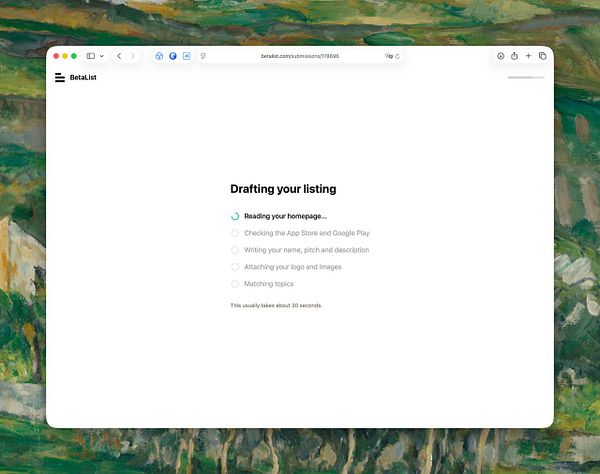Click the 'Drafting your listing' heading

(x=283, y=189)
